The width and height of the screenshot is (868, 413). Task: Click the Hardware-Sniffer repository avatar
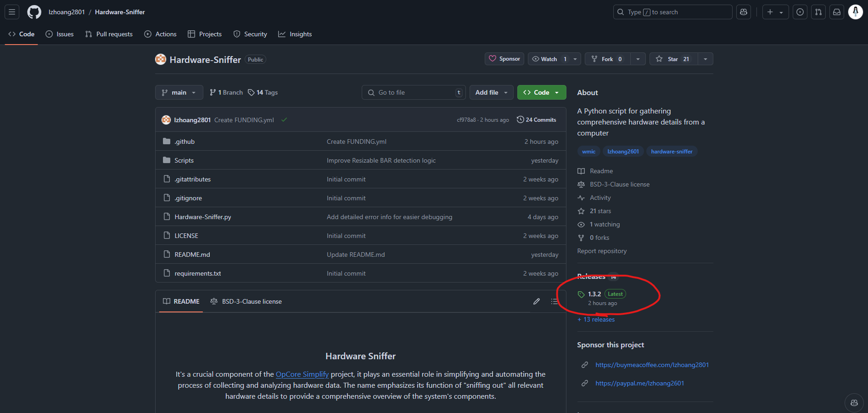tap(161, 59)
